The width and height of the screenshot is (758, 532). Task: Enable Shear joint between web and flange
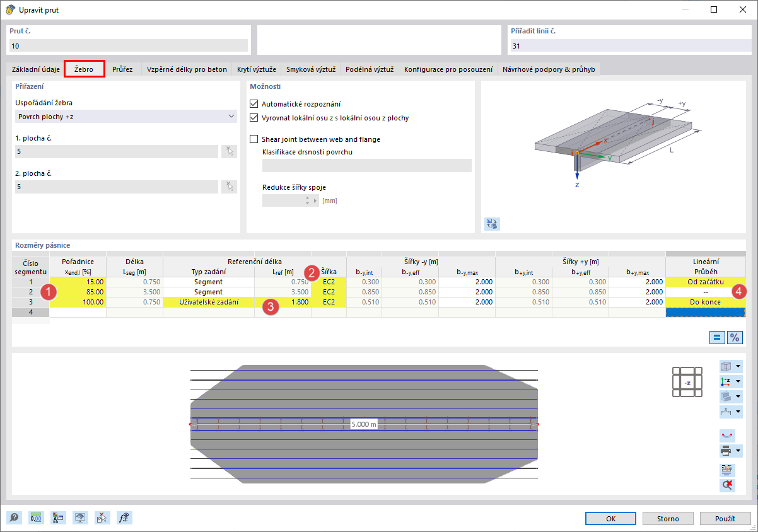pyautogui.click(x=254, y=139)
